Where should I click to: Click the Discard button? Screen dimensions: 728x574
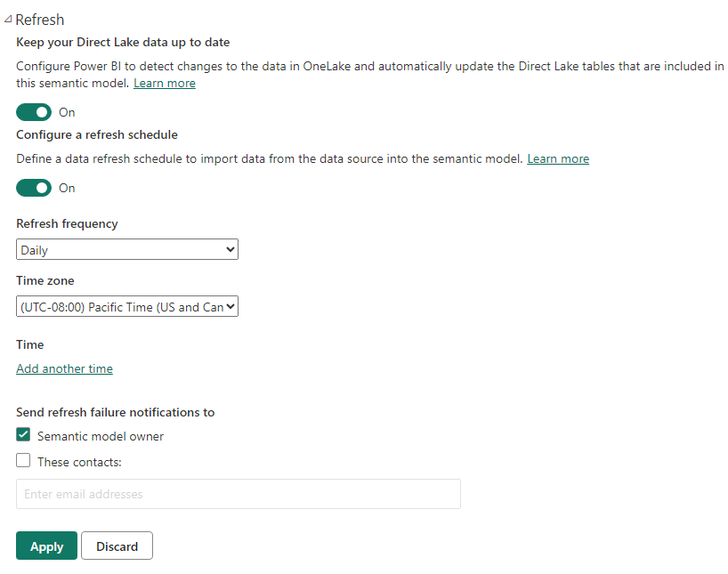[117, 546]
